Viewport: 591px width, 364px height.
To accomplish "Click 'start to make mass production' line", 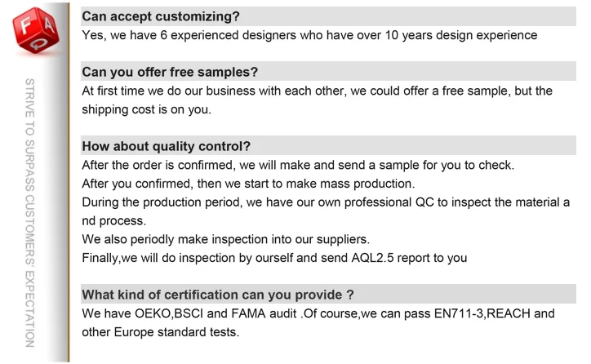I will pyautogui.click(x=249, y=184).
